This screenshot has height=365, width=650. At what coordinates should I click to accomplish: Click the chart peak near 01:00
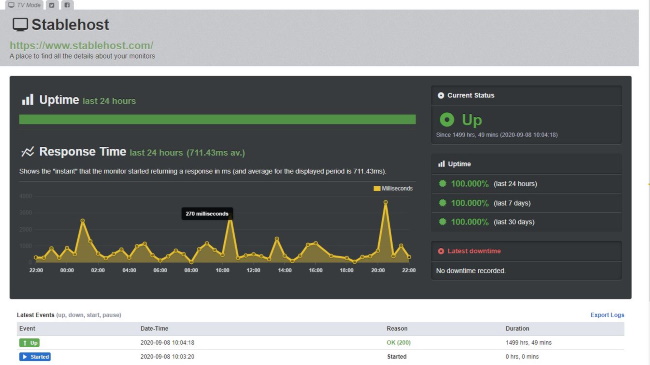(x=82, y=221)
